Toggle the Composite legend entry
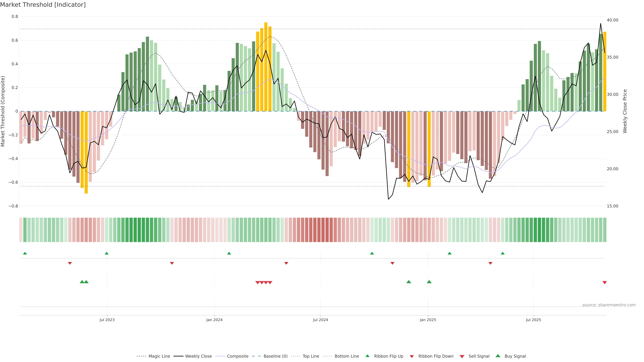The height and width of the screenshot is (362, 644). point(237,356)
